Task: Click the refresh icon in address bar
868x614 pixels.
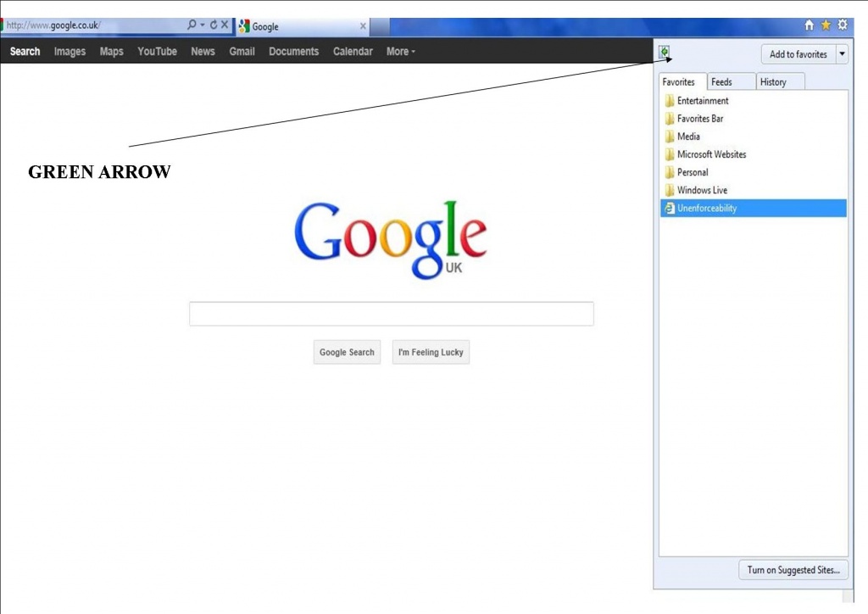Action: click(213, 25)
